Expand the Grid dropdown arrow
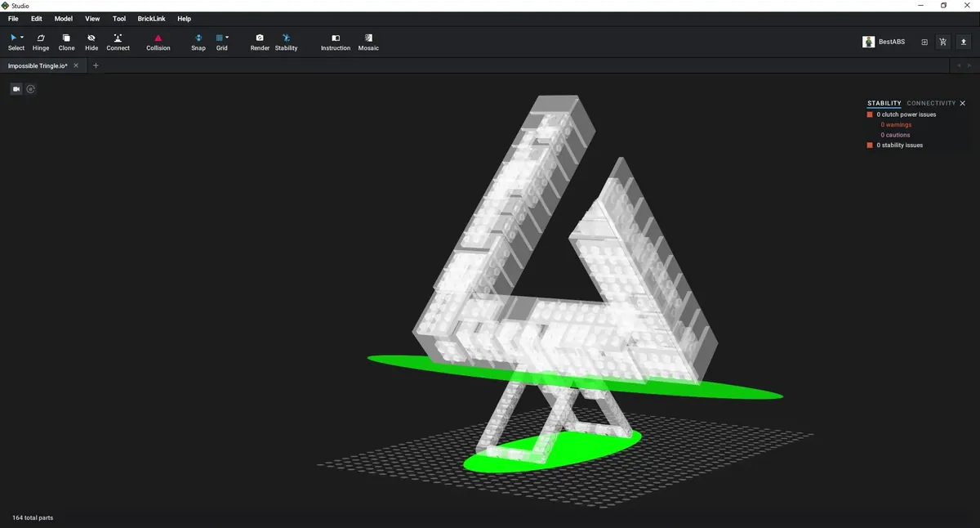The height and width of the screenshot is (528, 980). (x=227, y=38)
